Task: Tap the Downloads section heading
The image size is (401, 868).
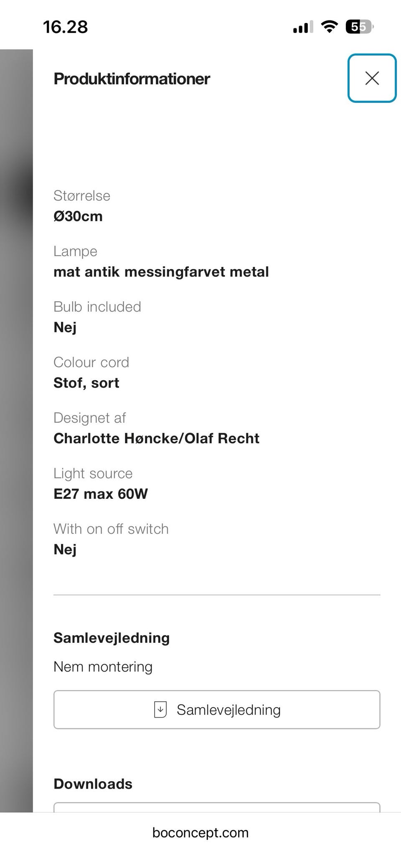Action: (x=93, y=784)
